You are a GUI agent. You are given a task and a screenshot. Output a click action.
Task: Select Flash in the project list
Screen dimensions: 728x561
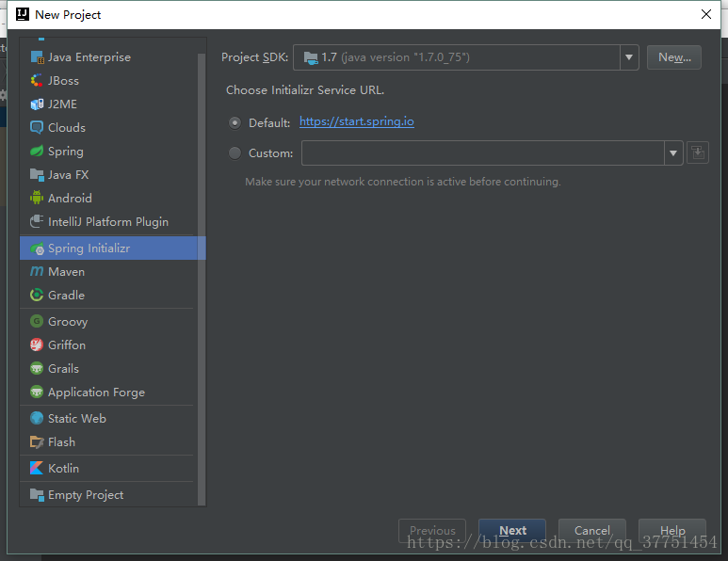click(108, 441)
